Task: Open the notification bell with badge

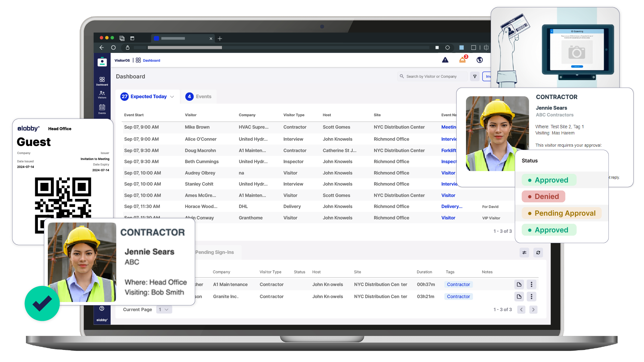Action: tap(462, 60)
